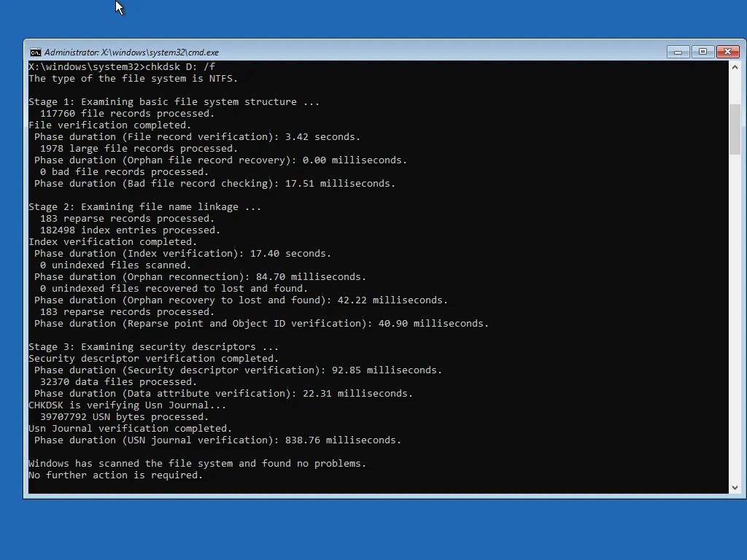Click the command line 'chkdsk D: /f'

180,66
